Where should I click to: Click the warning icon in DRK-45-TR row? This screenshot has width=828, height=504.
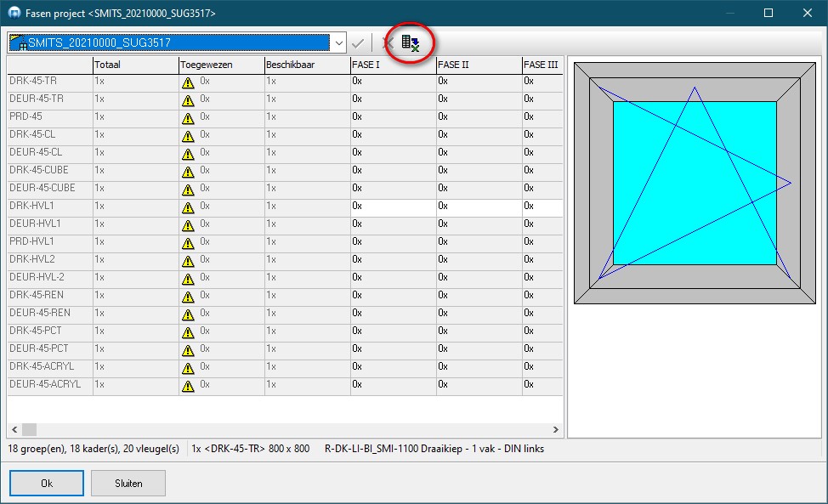point(188,82)
